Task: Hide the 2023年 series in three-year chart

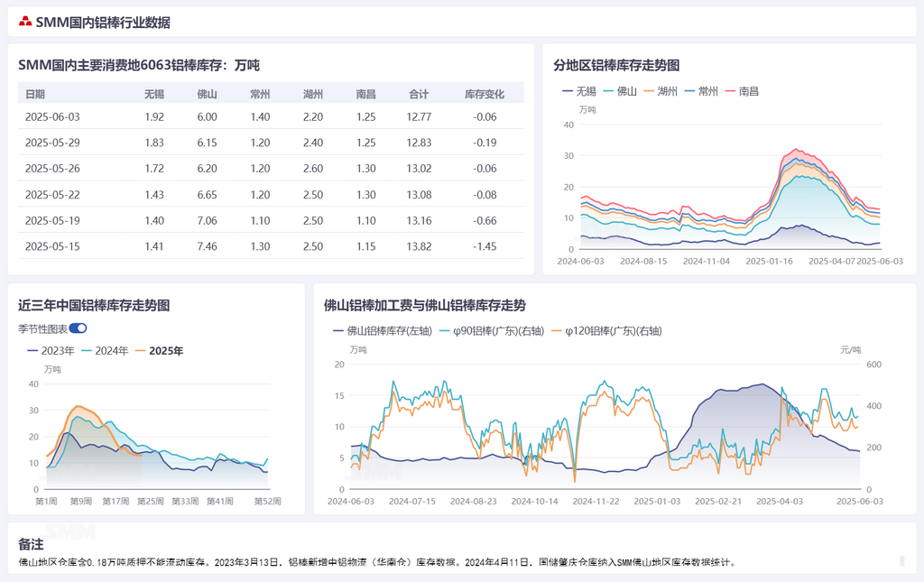Action: (51, 351)
